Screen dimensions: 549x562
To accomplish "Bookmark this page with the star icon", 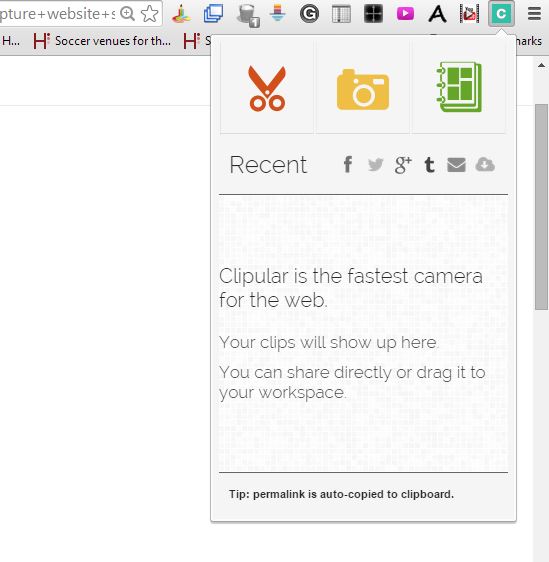I will 149,14.
